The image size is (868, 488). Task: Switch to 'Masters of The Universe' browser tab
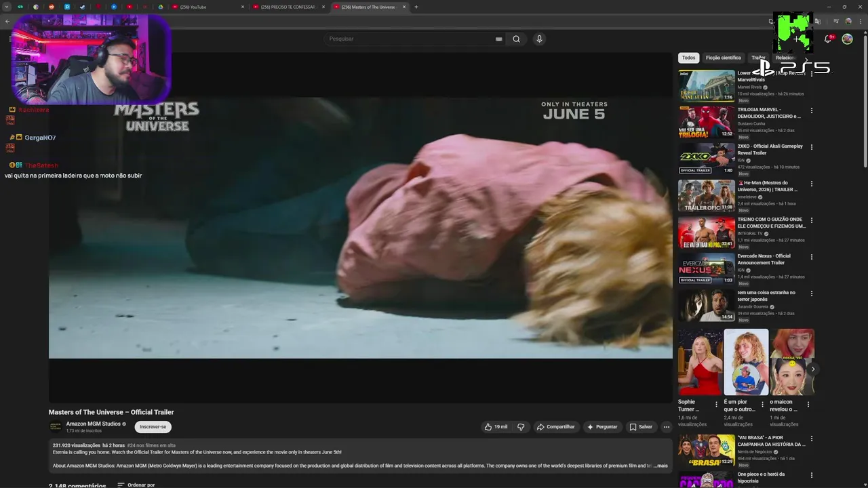pyautogui.click(x=370, y=7)
